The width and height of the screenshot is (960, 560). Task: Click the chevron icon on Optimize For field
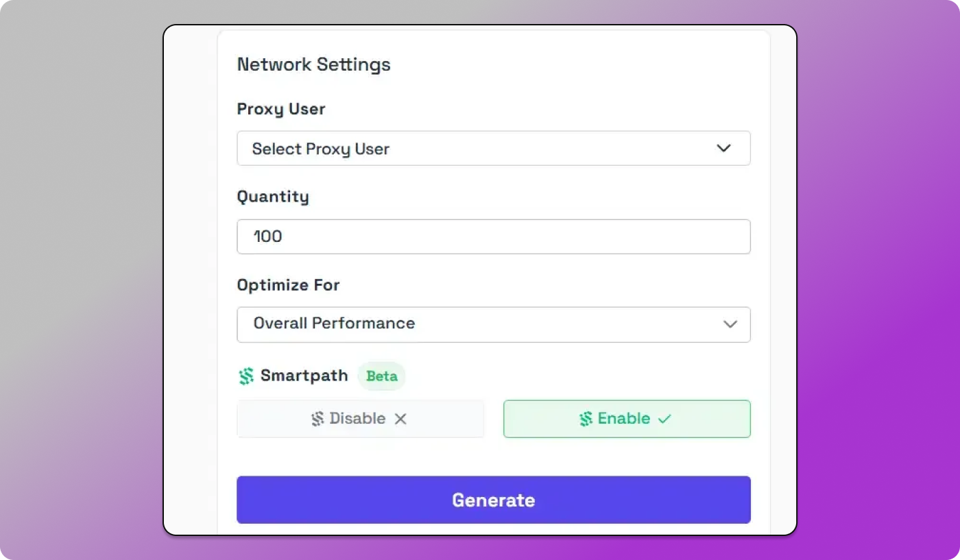pos(730,324)
